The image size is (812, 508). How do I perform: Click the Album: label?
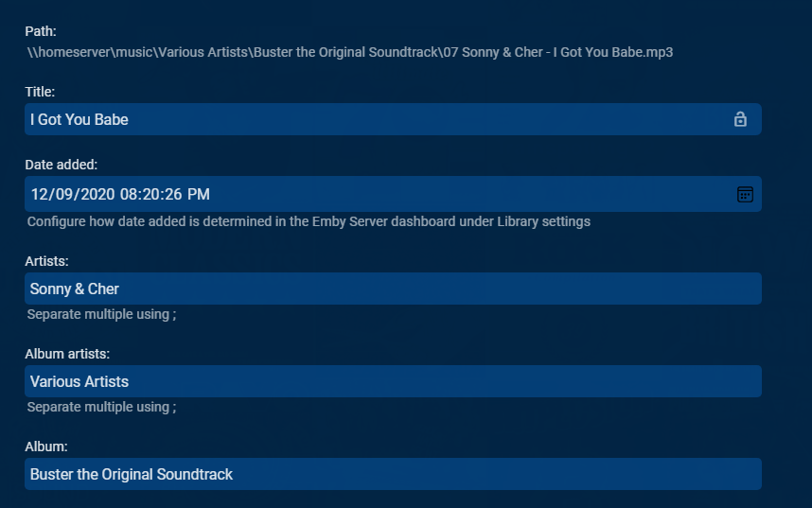click(x=46, y=446)
